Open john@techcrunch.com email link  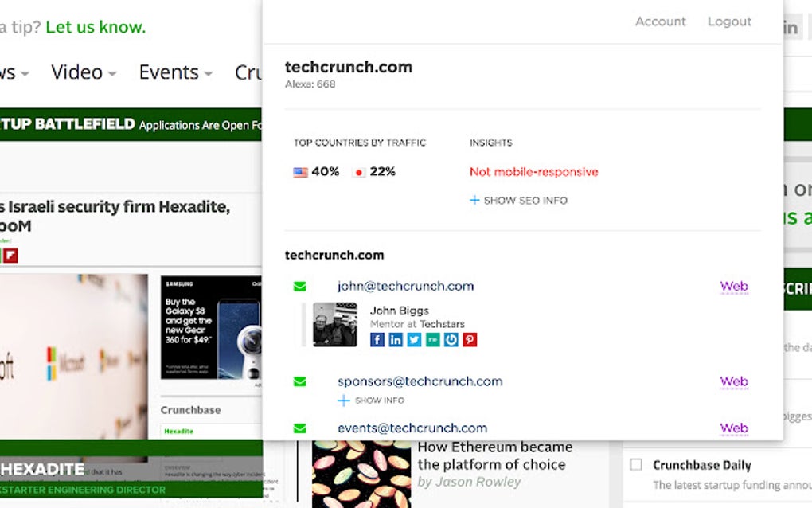click(405, 287)
